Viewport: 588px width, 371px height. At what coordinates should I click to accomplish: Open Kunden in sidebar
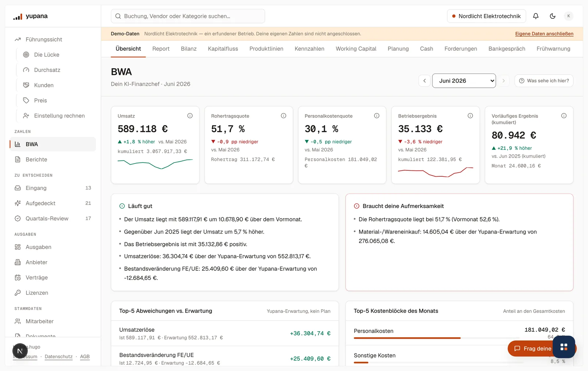(56, 85)
